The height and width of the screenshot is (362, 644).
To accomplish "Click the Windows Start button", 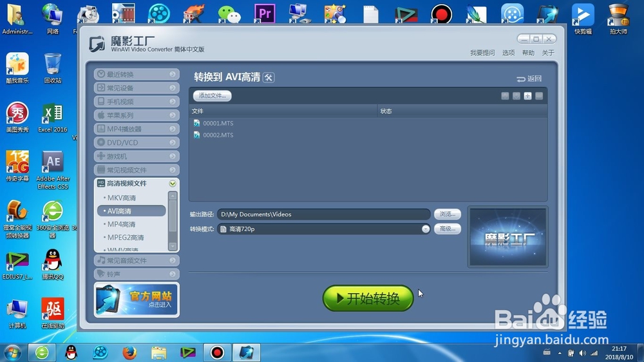I will click(x=13, y=352).
